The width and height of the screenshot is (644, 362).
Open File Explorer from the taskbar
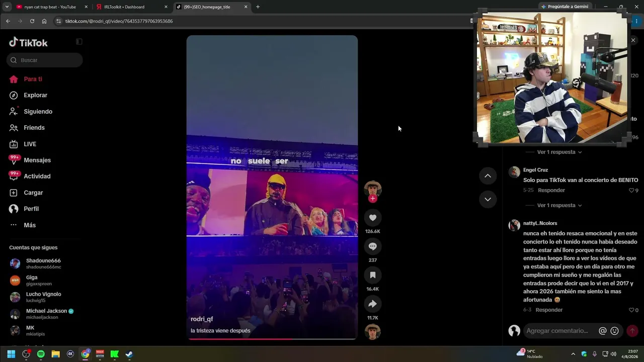tap(55, 354)
